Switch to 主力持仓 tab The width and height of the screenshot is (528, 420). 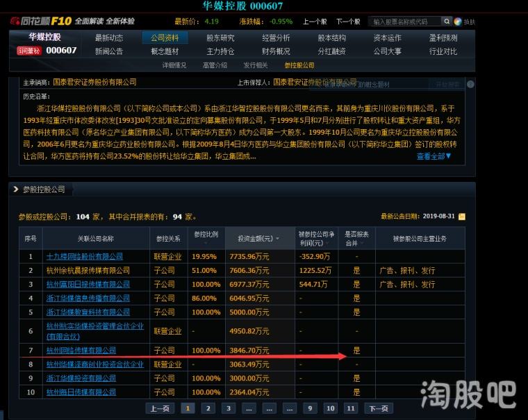(x=220, y=51)
